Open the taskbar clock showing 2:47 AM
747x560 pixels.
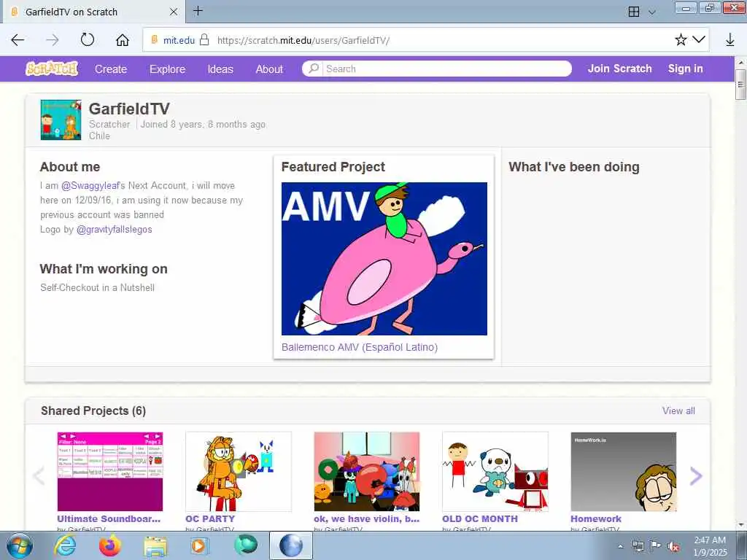(x=710, y=546)
